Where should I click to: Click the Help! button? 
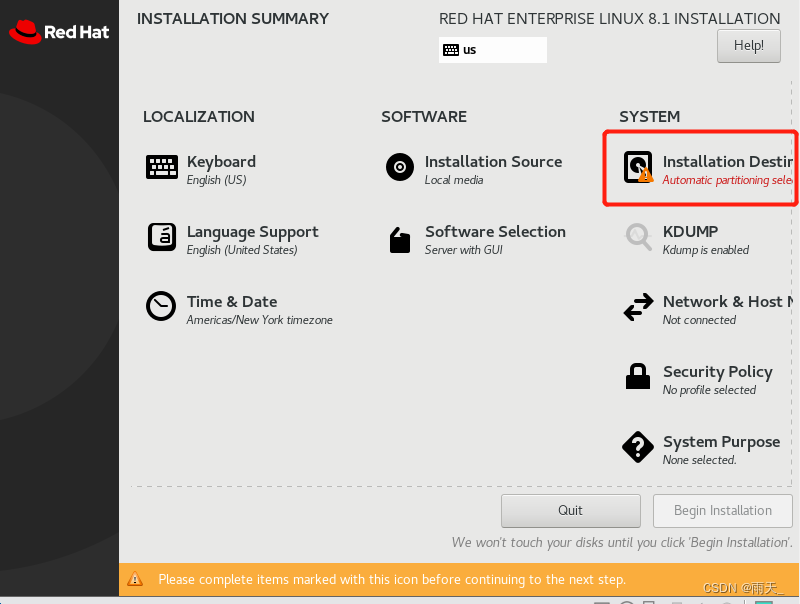coord(748,46)
